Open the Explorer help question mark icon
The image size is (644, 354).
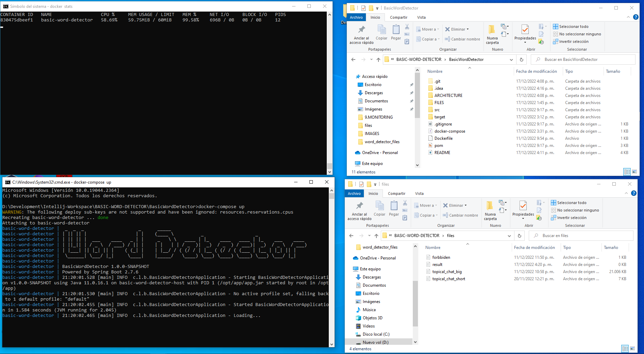tap(635, 17)
